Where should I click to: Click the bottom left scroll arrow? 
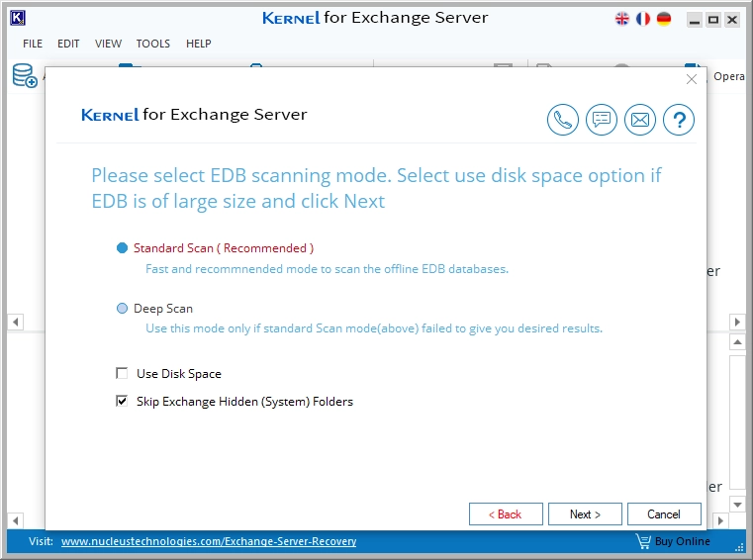pos(16,520)
